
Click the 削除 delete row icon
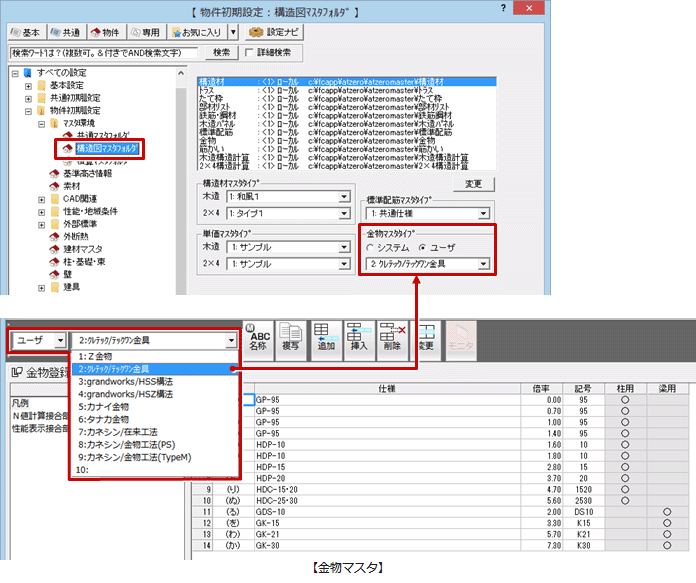pos(390,341)
